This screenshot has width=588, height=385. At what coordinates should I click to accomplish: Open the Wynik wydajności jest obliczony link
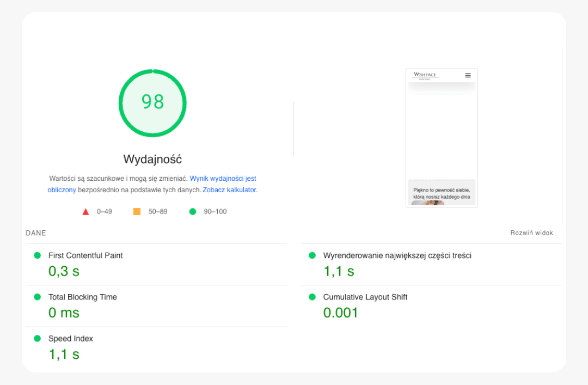(223, 179)
